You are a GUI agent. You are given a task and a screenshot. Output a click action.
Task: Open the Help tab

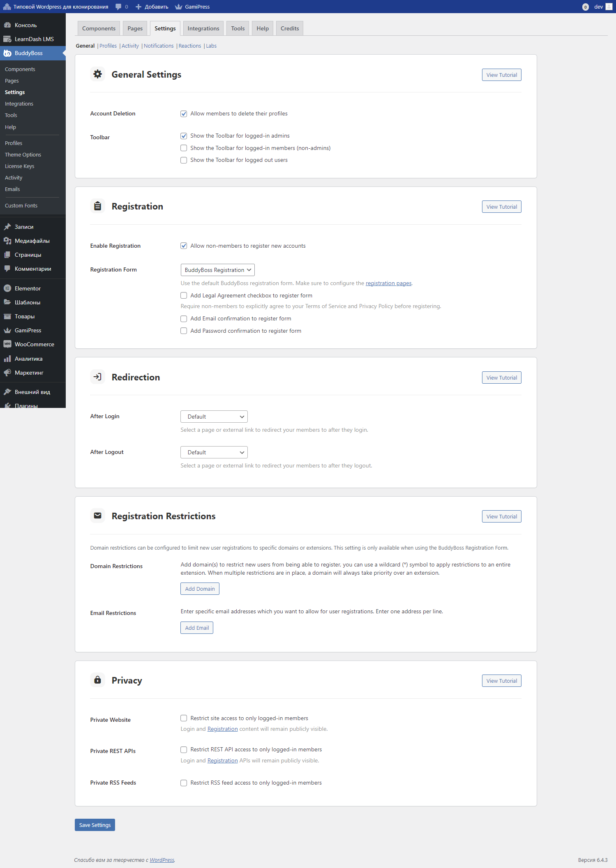[x=263, y=28]
